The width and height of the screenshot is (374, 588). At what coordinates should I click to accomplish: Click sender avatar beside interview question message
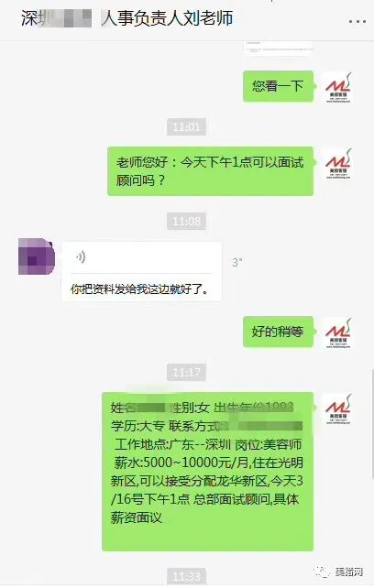(x=338, y=164)
